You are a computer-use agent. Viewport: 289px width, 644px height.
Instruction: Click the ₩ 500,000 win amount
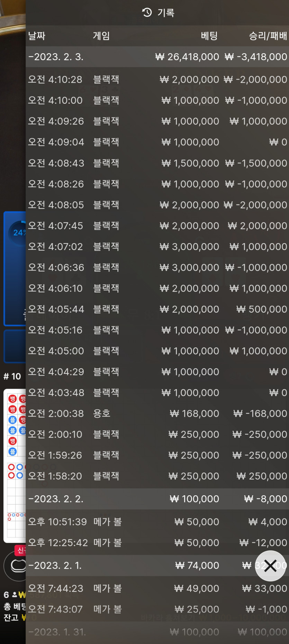tap(262, 309)
